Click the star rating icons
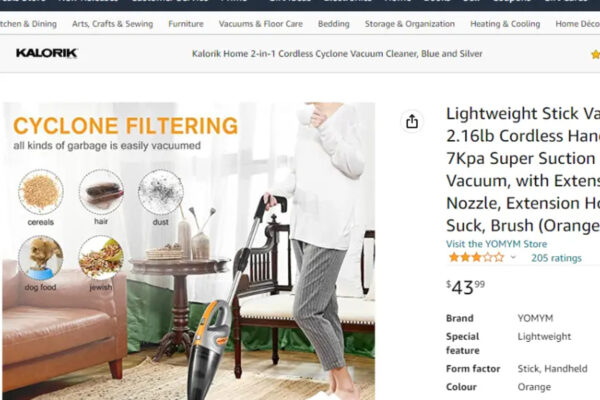600x400 pixels. pyautogui.click(x=476, y=257)
